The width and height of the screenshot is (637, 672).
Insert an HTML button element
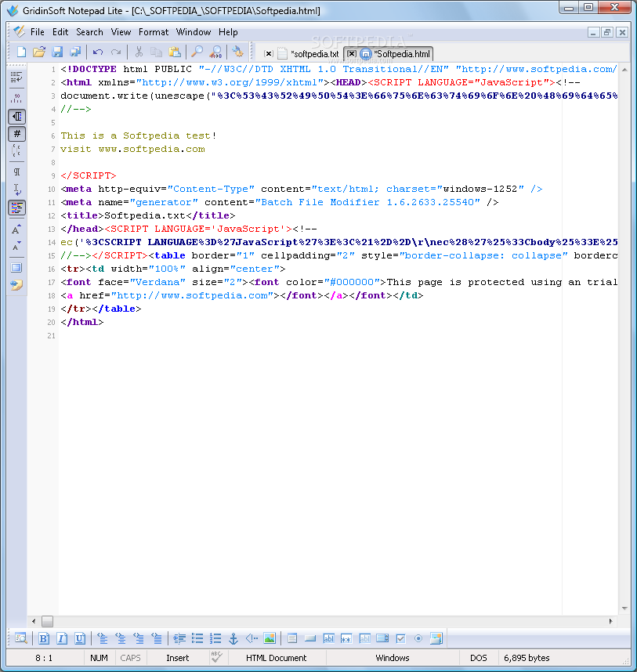[310, 638]
